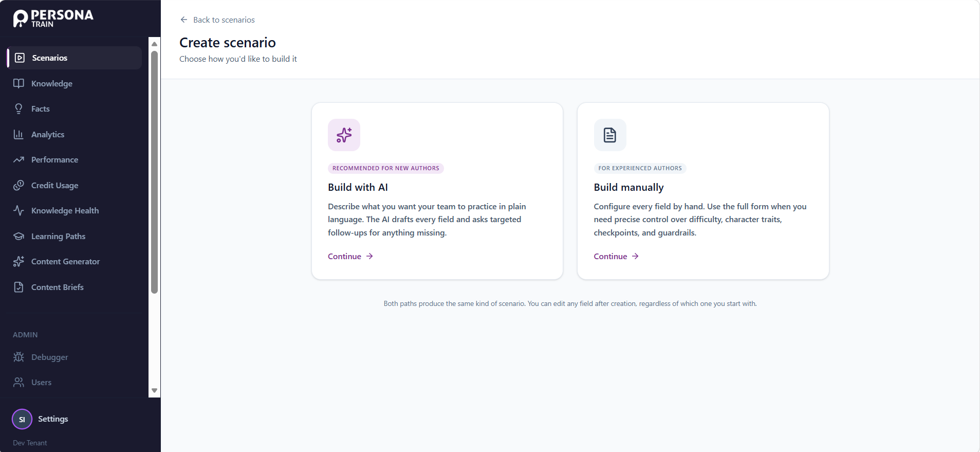Click the sidebar scroll up arrow
The image size is (980, 452).
(x=154, y=44)
